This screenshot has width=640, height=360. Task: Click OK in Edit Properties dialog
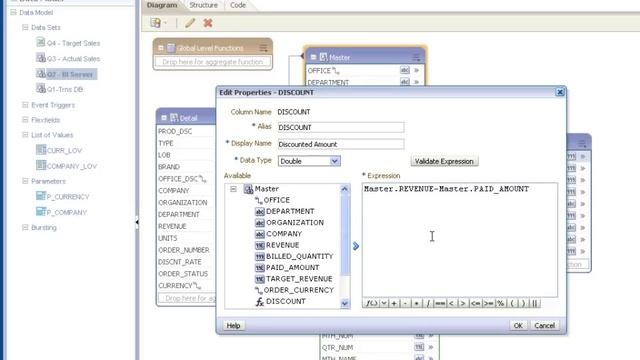point(518,325)
